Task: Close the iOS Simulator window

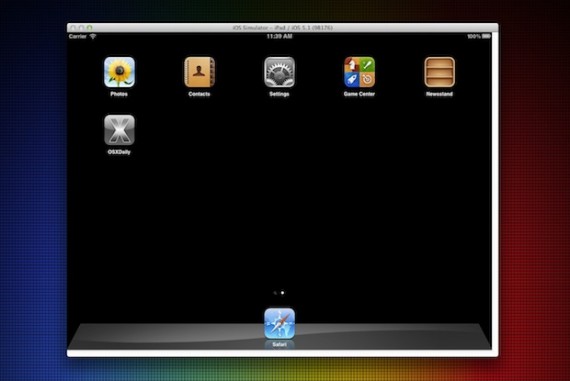Action: (73, 28)
